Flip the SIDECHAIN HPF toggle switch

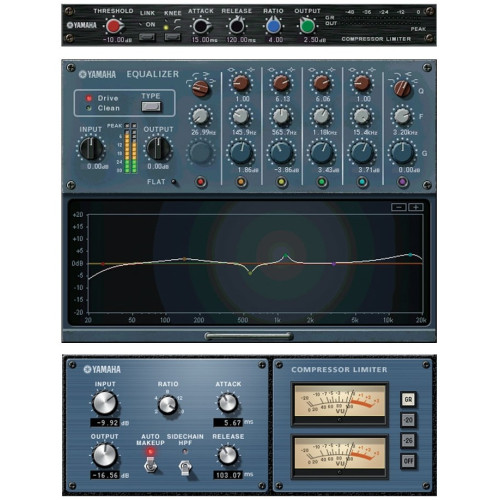185,467
